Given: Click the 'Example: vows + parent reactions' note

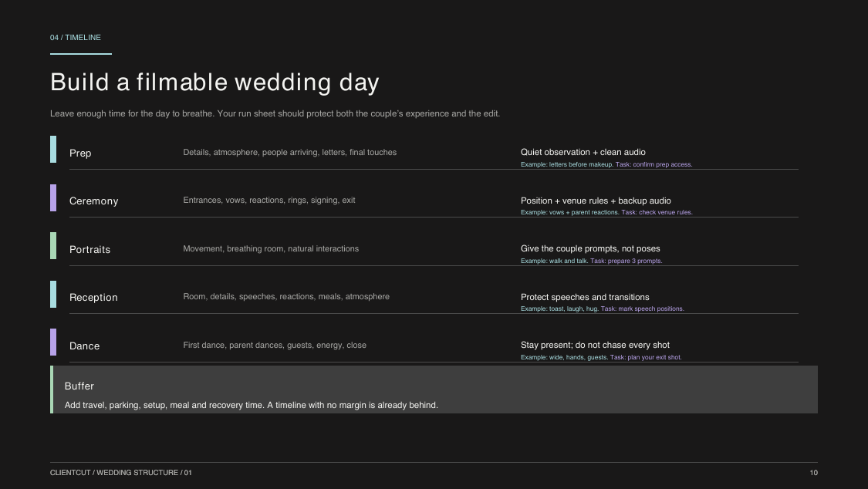Looking at the screenshot, I should point(569,212).
